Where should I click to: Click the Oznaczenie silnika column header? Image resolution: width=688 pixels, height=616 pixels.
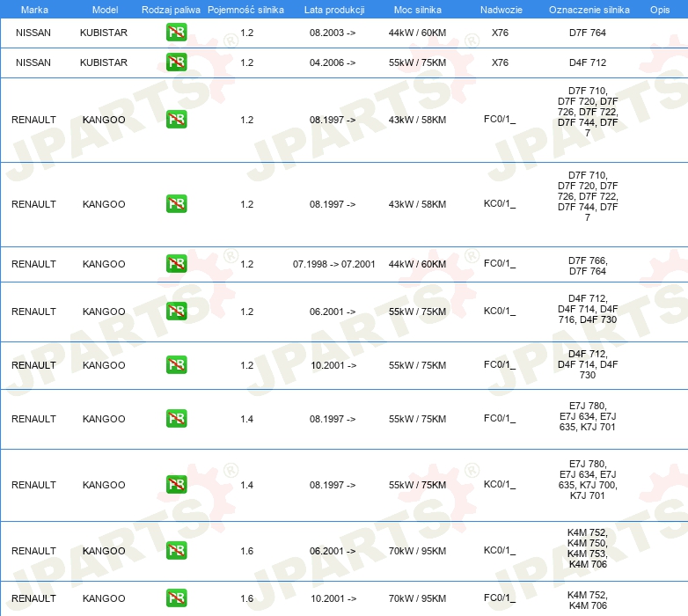pyautogui.click(x=589, y=10)
